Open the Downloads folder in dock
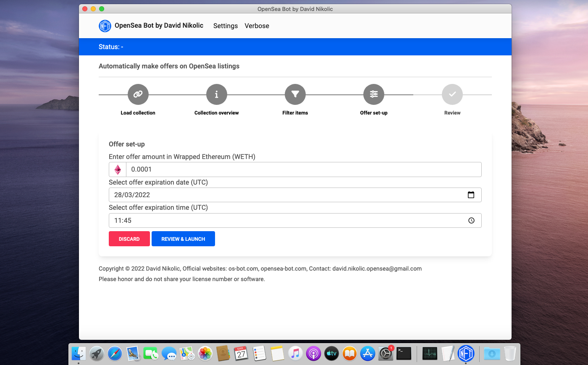Image resolution: width=588 pixels, height=365 pixels. pos(492,354)
